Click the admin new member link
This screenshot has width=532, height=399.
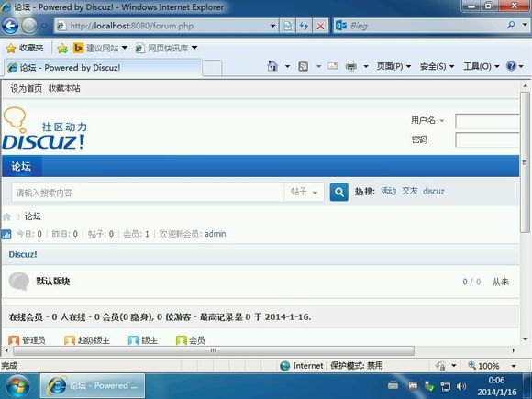point(216,234)
